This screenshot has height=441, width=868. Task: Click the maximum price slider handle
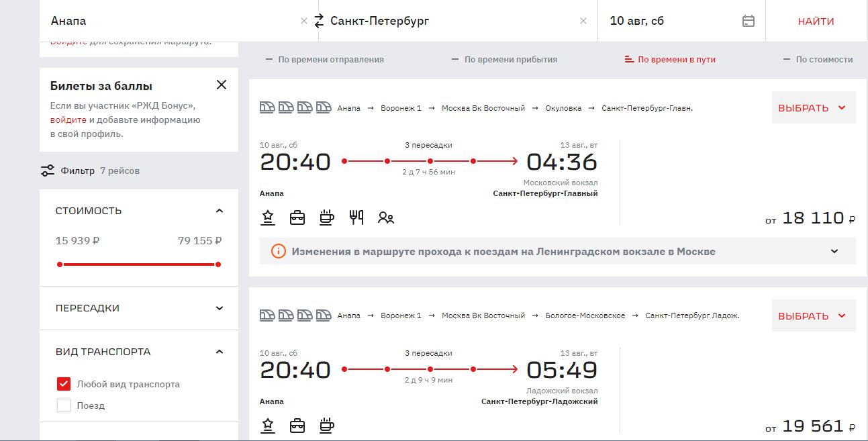point(218,264)
